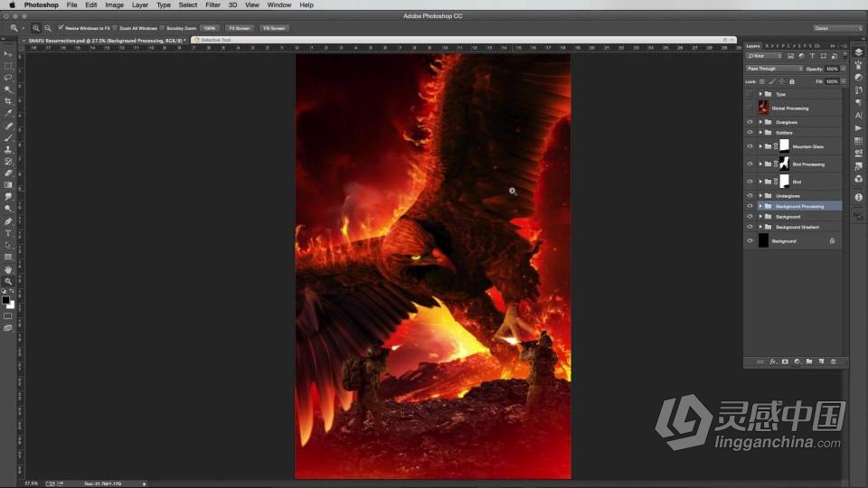The image size is (868, 488).
Task: Expand the Background Gradient group
Action: coord(760,227)
